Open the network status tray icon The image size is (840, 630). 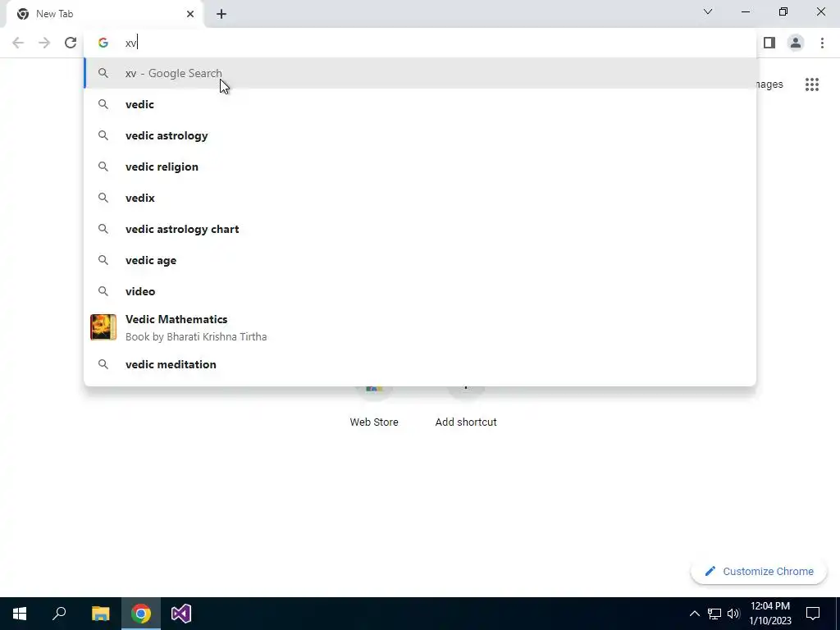point(714,614)
